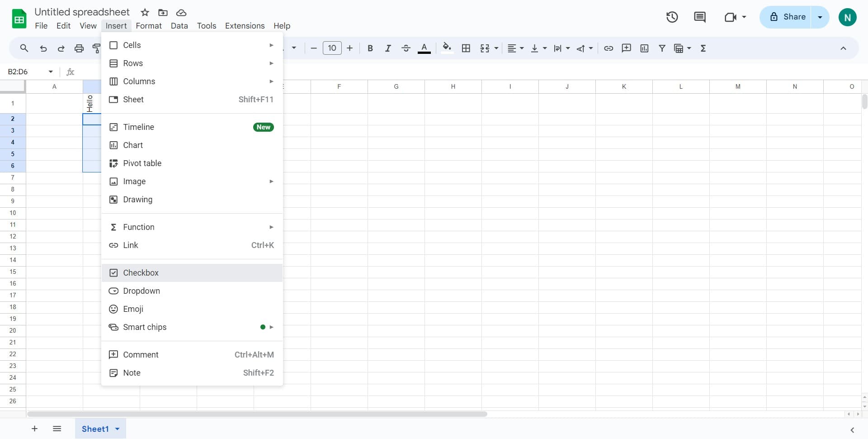The image size is (868, 439).
Task: Open the fill color picker
Action: coord(447,48)
